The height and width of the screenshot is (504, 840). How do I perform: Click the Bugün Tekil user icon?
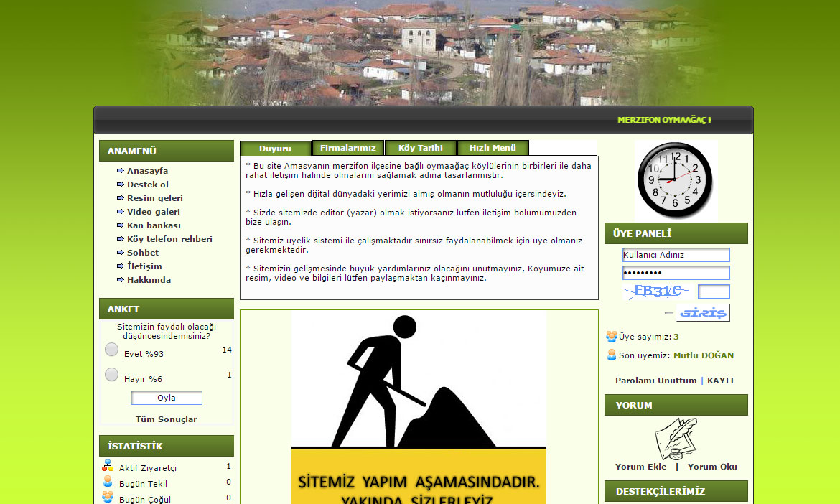coord(108,481)
